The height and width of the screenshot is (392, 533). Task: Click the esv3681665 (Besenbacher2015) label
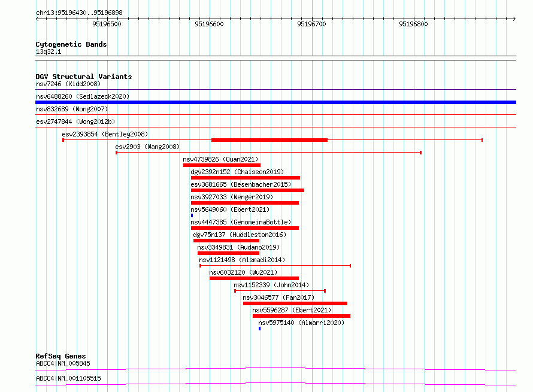tap(241, 184)
